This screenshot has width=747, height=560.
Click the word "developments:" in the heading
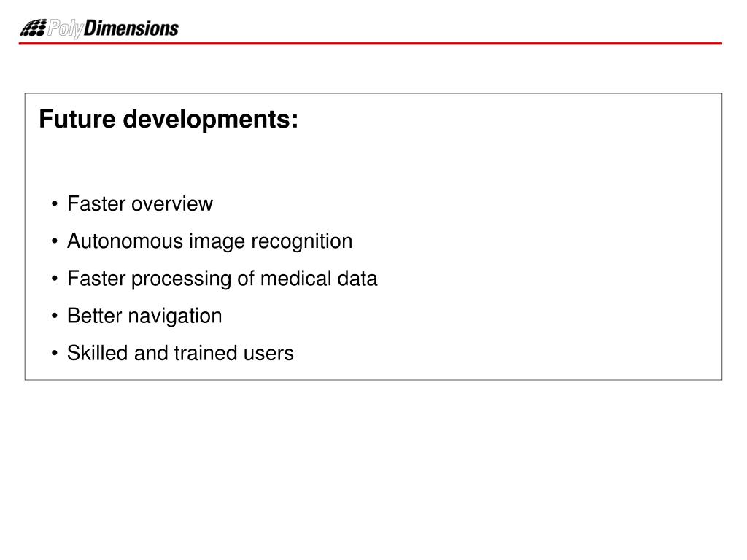point(211,119)
